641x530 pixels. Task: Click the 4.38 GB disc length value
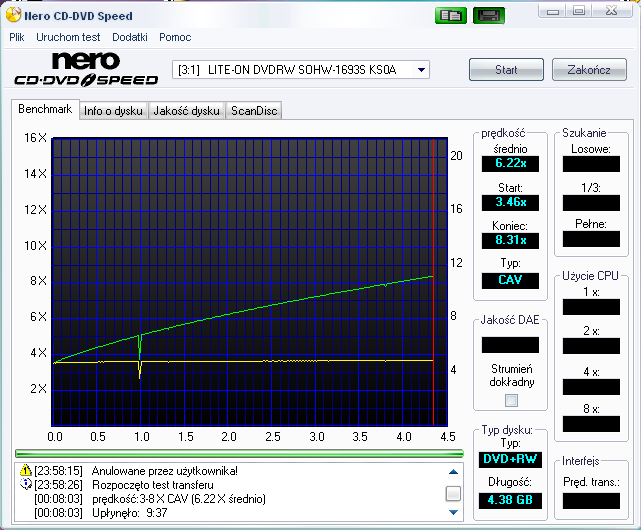[x=510, y=501]
